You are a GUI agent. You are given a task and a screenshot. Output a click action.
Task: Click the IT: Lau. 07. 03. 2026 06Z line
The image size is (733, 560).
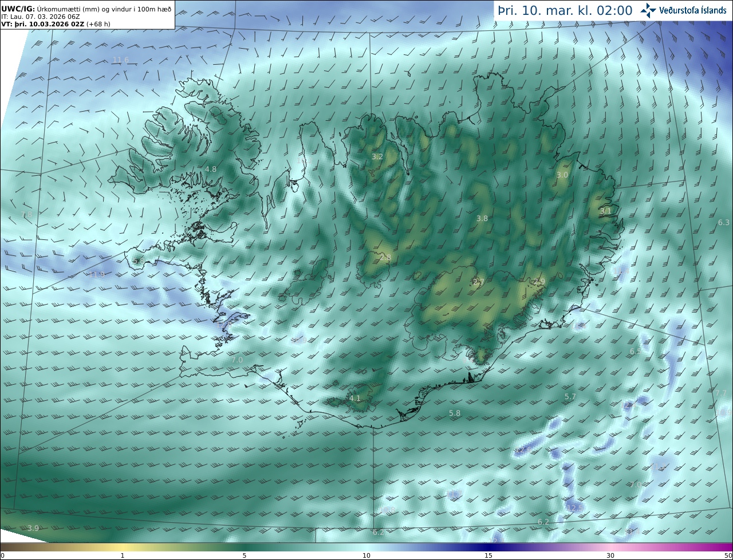click(x=41, y=17)
